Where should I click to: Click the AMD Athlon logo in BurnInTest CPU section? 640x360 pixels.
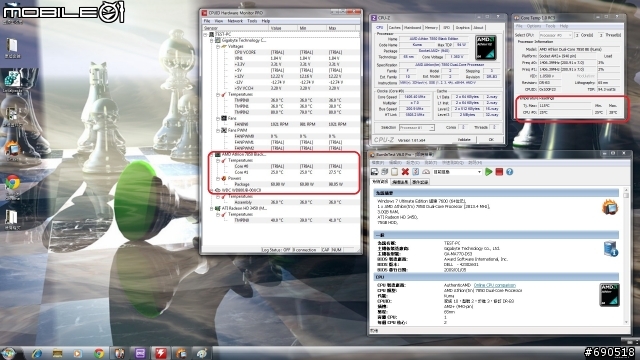click(609, 294)
